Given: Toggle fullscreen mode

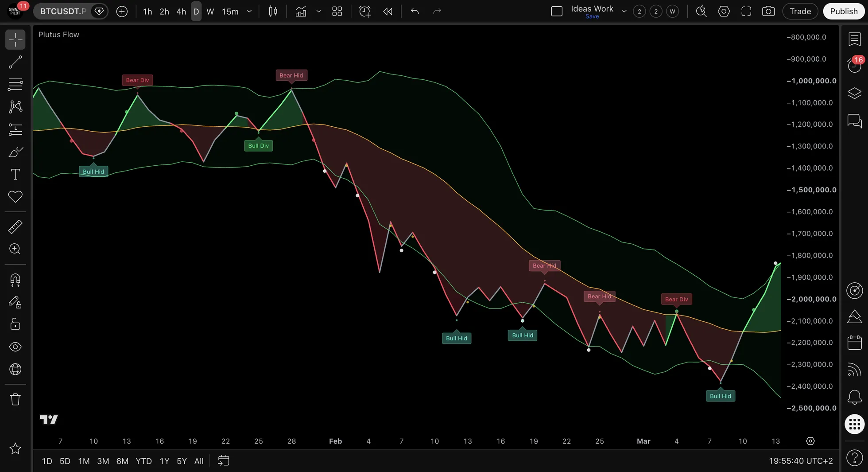Looking at the screenshot, I should pos(746,12).
